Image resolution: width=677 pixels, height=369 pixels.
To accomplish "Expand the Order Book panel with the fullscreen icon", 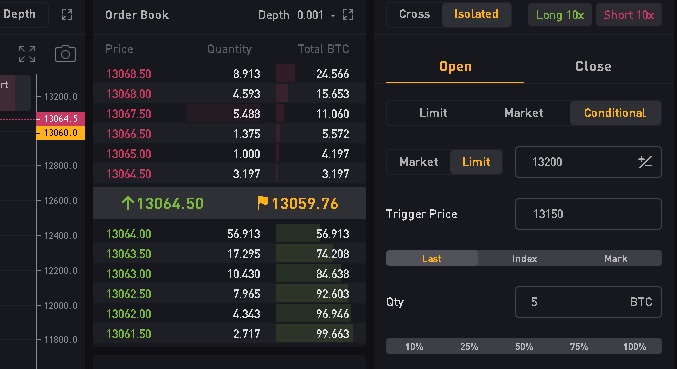I will coord(348,15).
